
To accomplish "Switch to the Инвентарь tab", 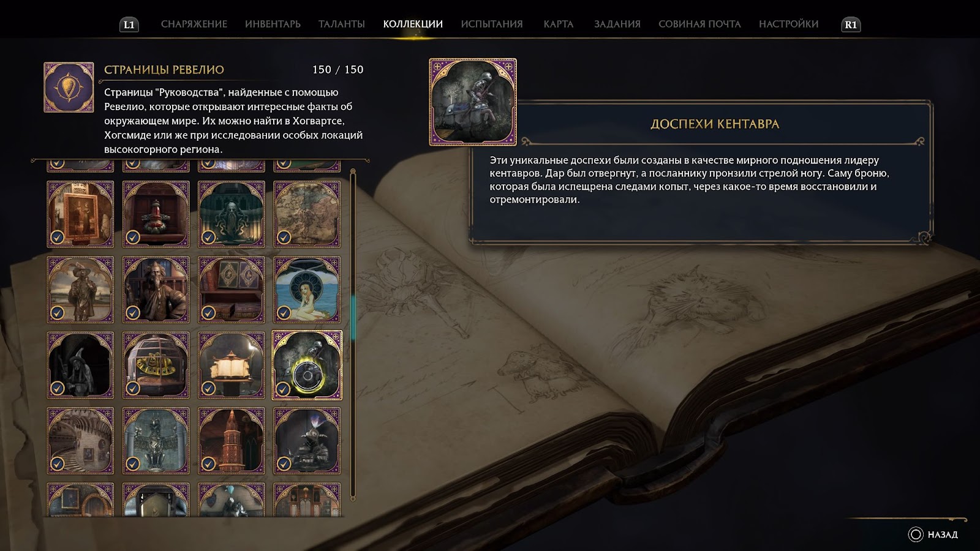I will [x=273, y=24].
